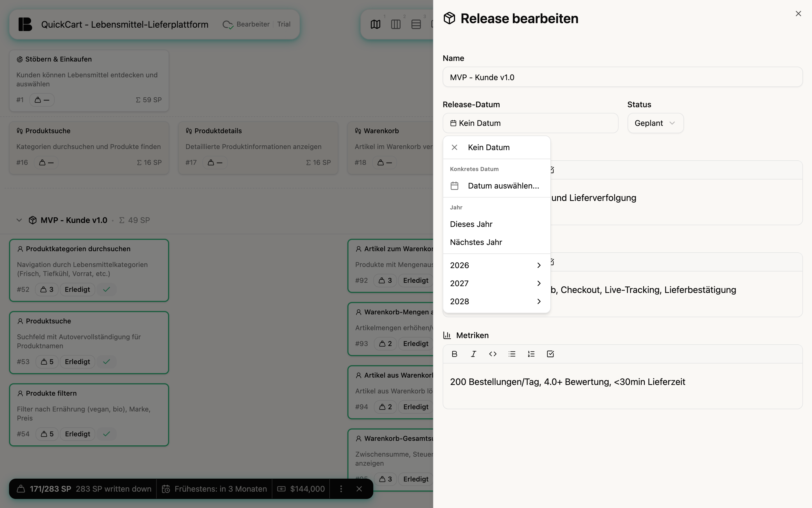
Task: Dismiss the bottom status bar
Action: pos(359,489)
